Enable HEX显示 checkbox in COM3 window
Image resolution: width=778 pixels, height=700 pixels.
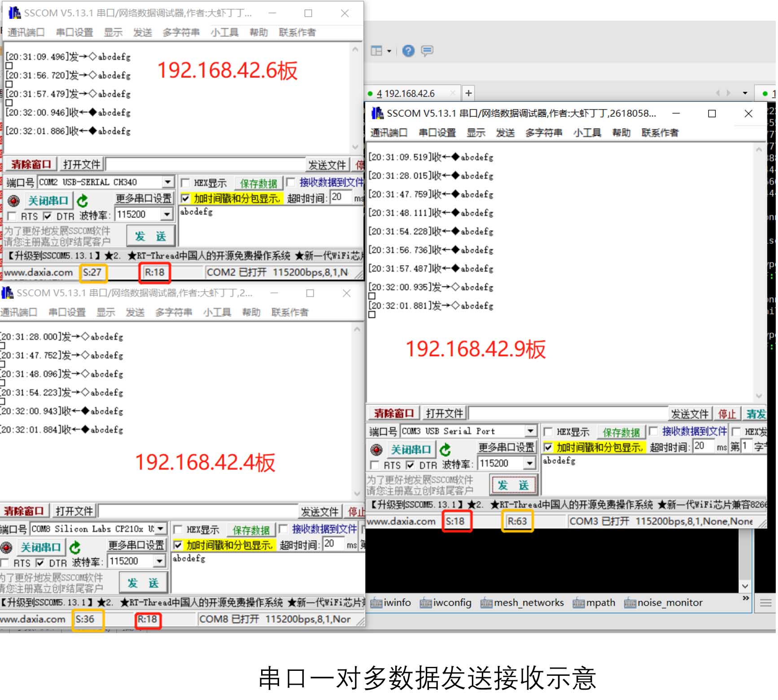click(548, 432)
